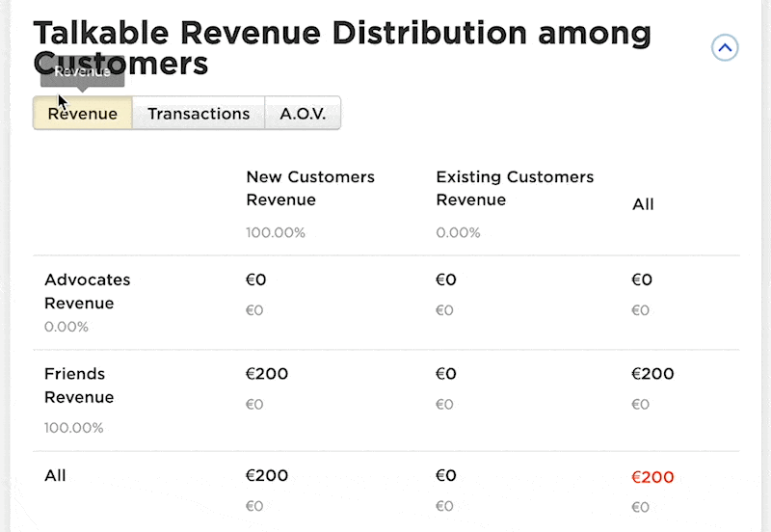Collapse the Revenue Distribution panel chevron
The image size is (771, 532).
[x=725, y=47]
